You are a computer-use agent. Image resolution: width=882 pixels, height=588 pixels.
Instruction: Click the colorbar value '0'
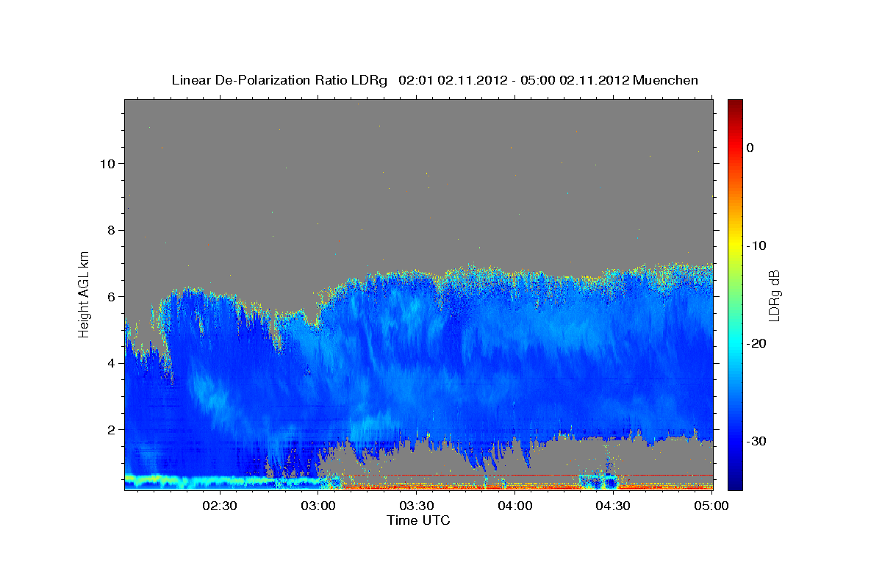point(750,148)
